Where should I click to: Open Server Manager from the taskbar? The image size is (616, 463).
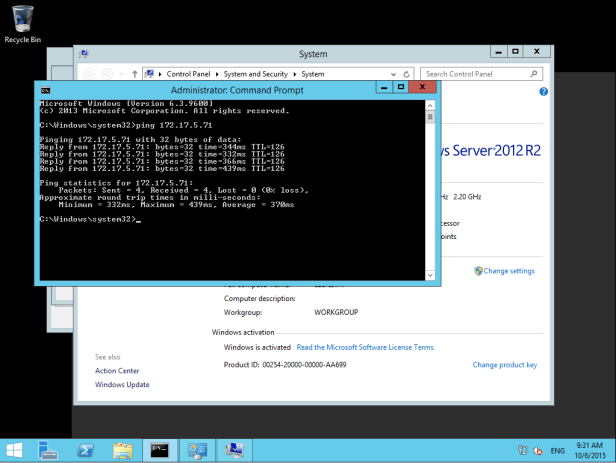click(48, 450)
